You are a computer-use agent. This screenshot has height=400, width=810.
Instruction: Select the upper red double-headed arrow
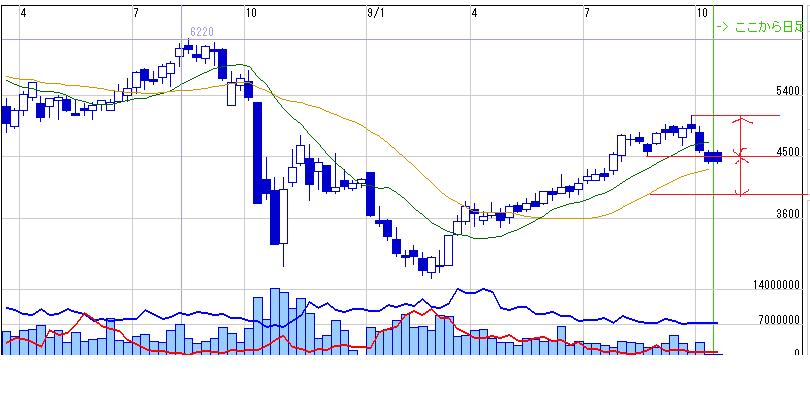point(740,135)
